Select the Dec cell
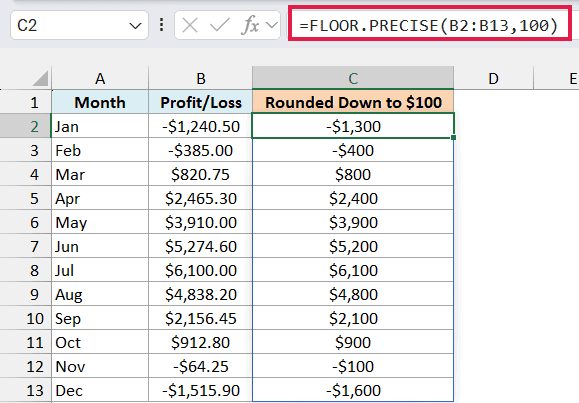The width and height of the screenshot is (579, 403). tap(100, 390)
